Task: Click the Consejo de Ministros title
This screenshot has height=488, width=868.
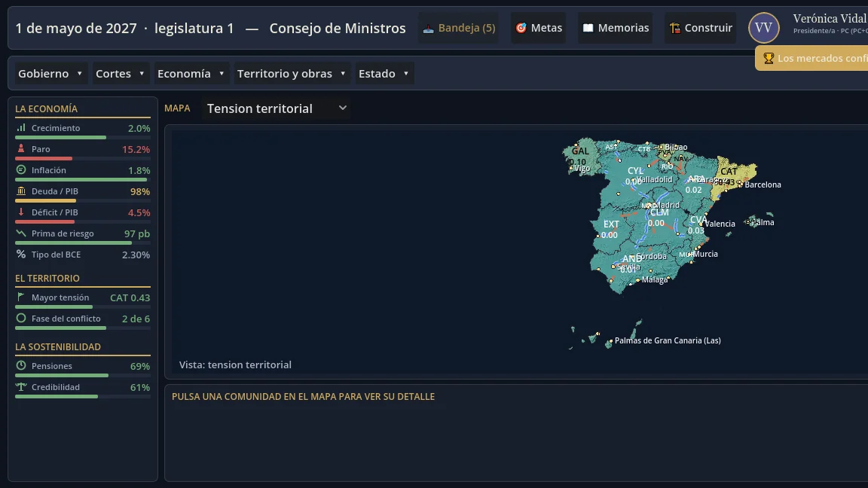Action: pos(337,28)
